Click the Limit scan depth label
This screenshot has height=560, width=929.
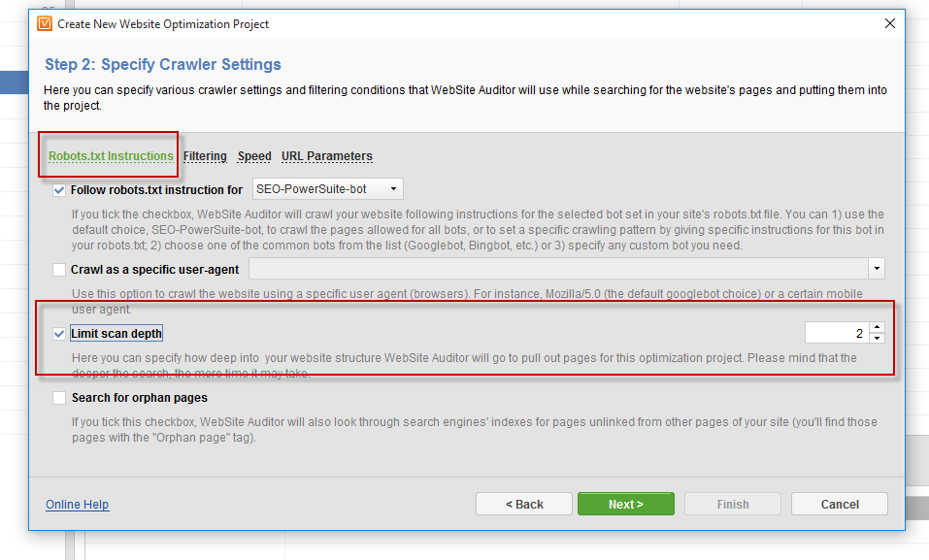pos(116,334)
